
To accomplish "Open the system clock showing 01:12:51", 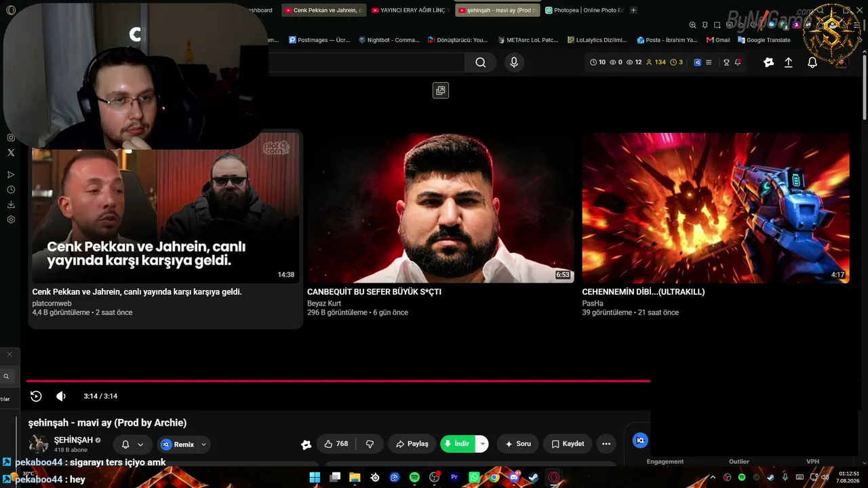I will point(849,477).
